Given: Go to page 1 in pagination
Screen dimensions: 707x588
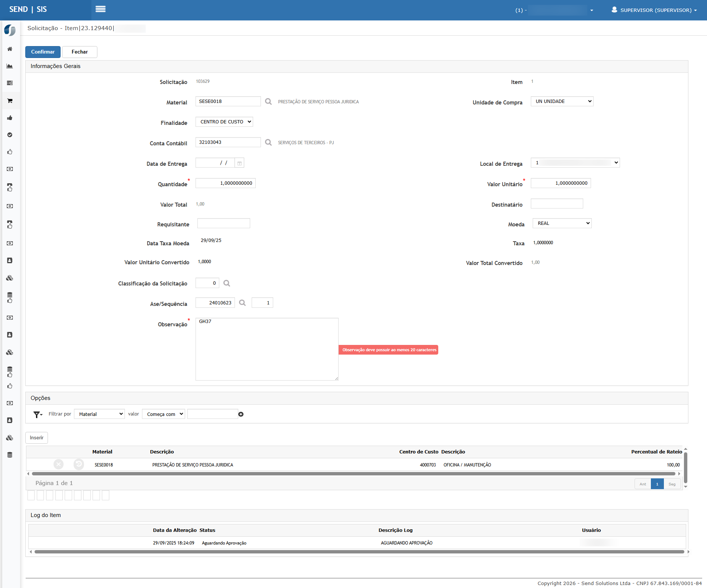Looking at the screenshot, I should coord(657,484).
